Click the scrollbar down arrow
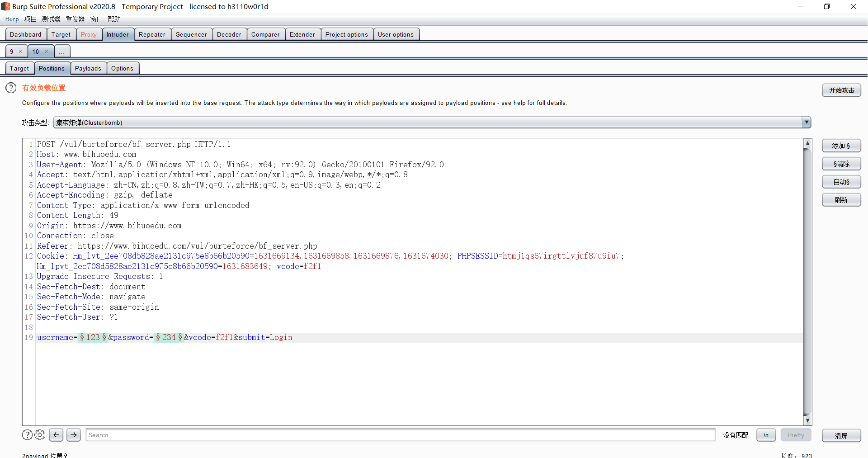This screenshot has width=868, height=458. point(807,420)
